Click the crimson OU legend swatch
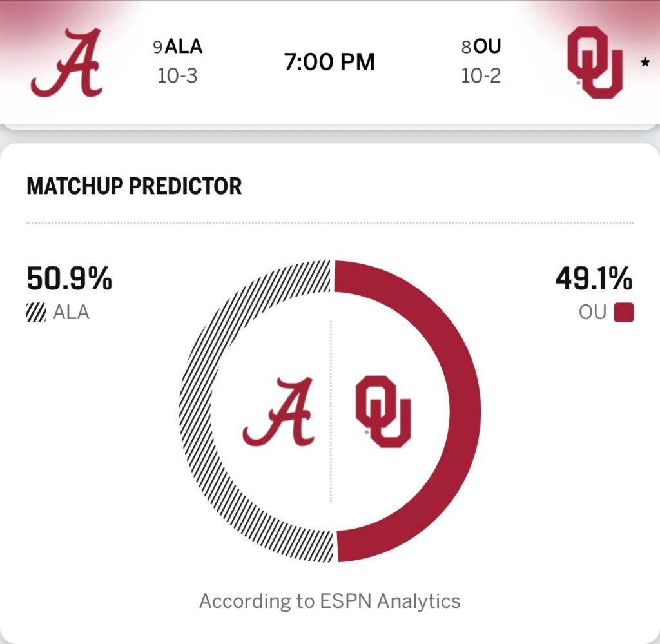The image size is (660, 644). [x=624, y=313]
